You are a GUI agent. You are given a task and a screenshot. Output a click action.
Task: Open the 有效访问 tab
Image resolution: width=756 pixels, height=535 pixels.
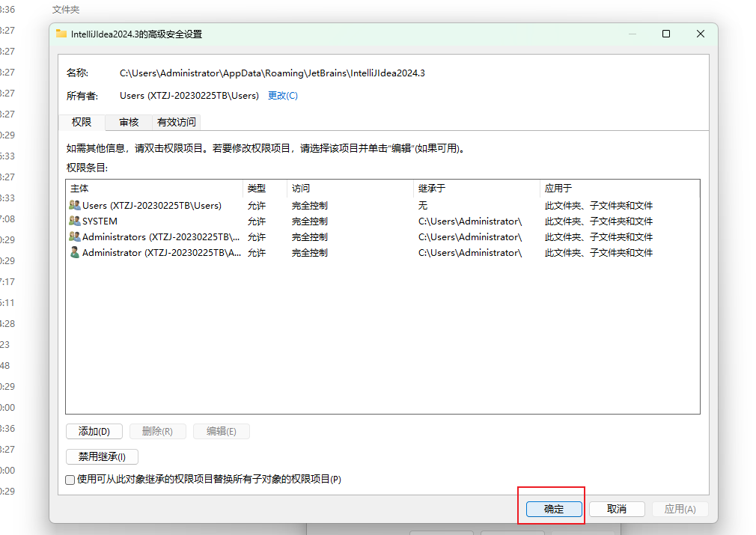(177, 123)
